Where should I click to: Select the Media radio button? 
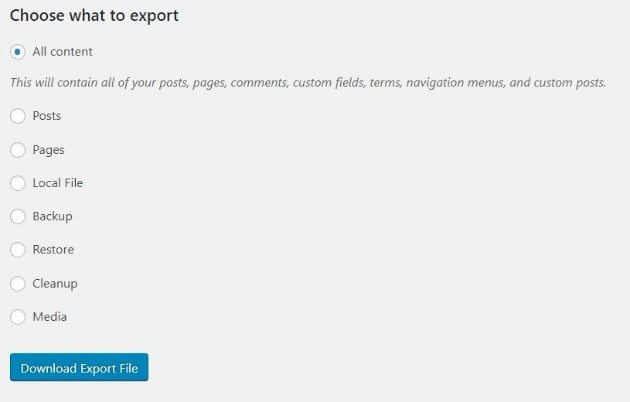(x=18, y=317)
